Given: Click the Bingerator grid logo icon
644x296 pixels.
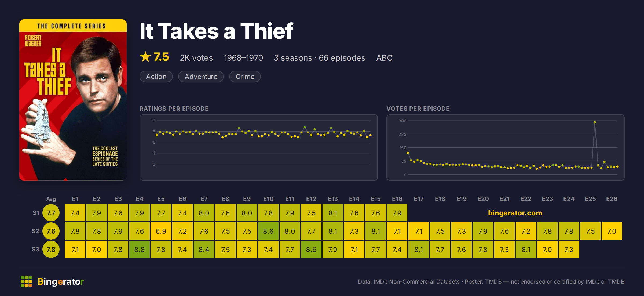Looking at the screenshot, I should coord(26,281).
